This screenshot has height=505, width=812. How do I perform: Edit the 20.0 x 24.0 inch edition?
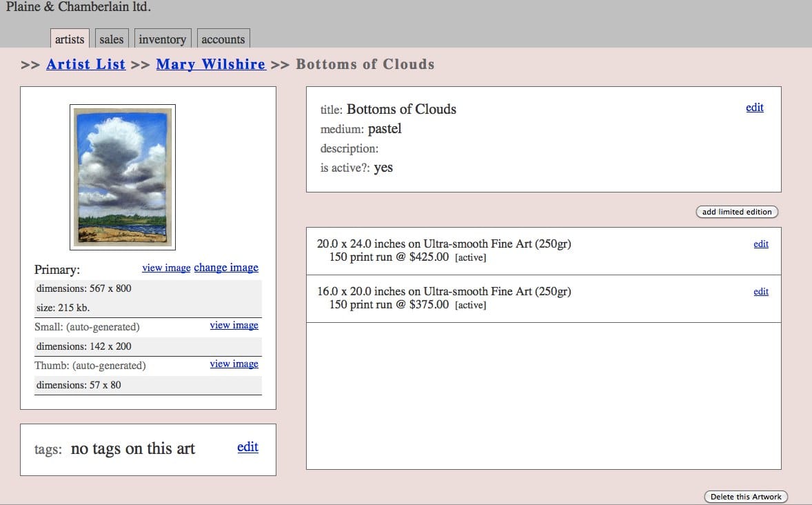point(760,244)
